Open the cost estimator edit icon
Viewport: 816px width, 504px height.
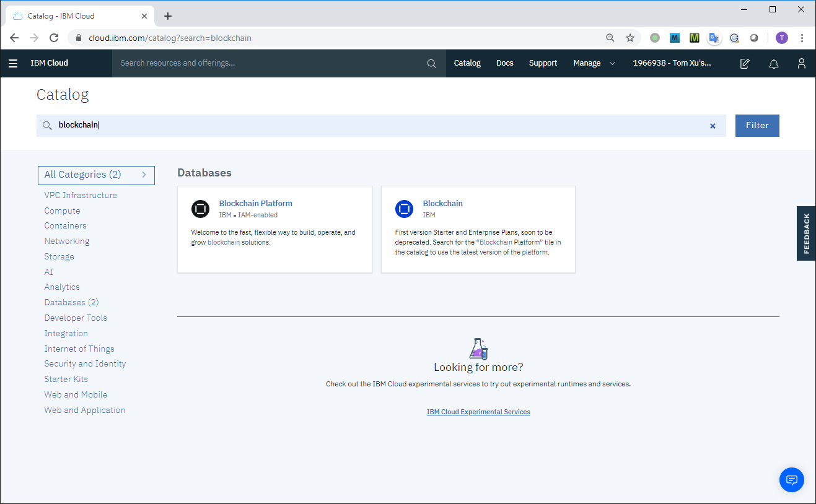pos(745,63)
